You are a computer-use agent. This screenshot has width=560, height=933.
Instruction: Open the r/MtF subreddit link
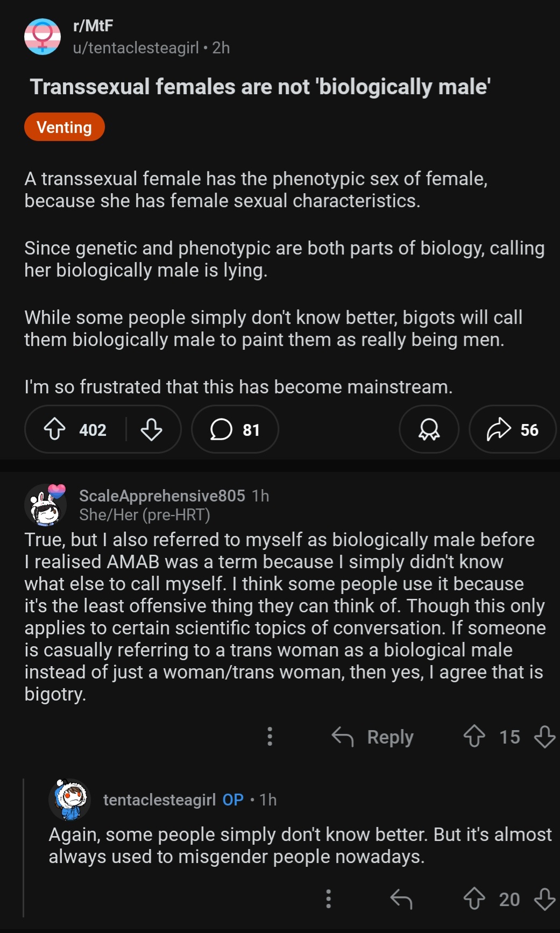(x=93, y=26)
